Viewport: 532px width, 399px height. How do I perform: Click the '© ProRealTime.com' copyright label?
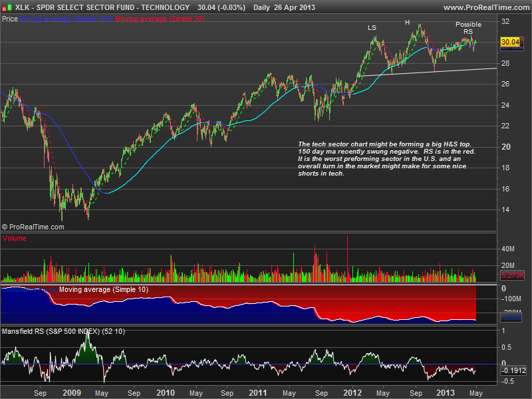pyautogui.click(x=33, y=227)
